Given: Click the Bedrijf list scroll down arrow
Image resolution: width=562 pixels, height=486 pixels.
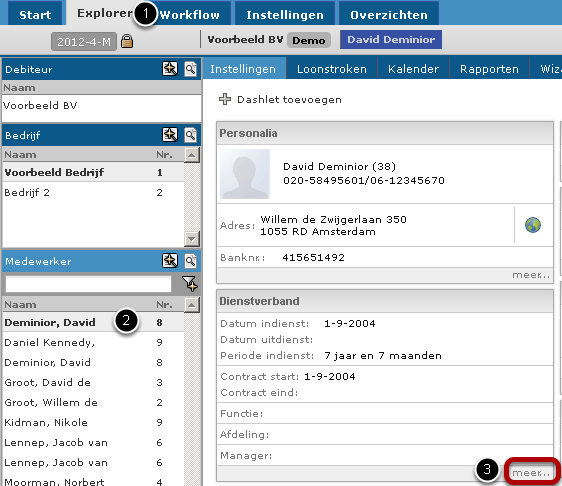Looking at the screenshot, I should [x=192, y=239].
